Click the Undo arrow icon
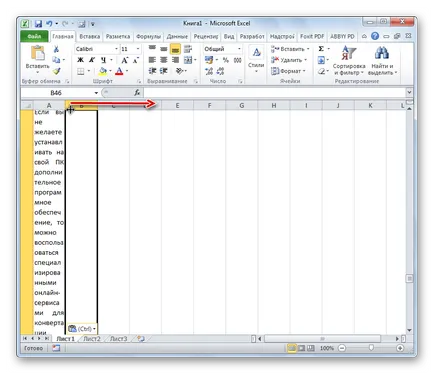Image resolution: width=434 pixels, height=374 pixels. 49,24
